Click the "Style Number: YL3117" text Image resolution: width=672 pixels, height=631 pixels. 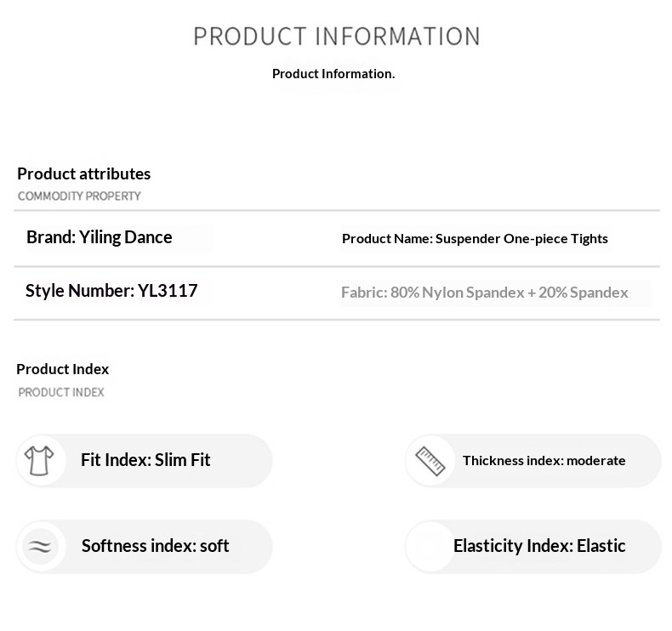click(x=111, y=291)
